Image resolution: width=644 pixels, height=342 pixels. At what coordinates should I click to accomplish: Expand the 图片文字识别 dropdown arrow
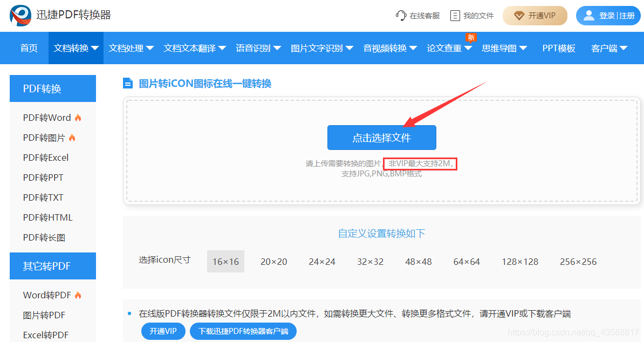[350, 49]
